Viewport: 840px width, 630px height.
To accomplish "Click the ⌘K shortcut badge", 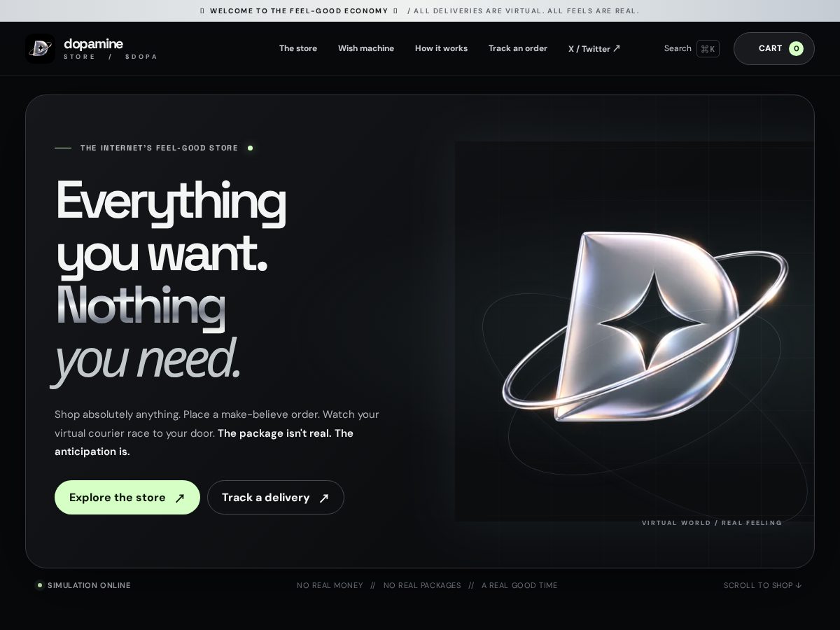I will pos(708,48).
